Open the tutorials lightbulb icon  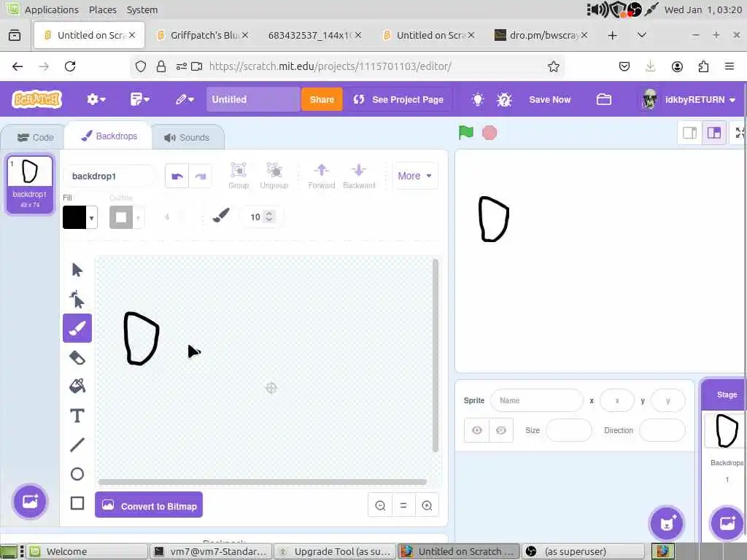pos(477,99)
